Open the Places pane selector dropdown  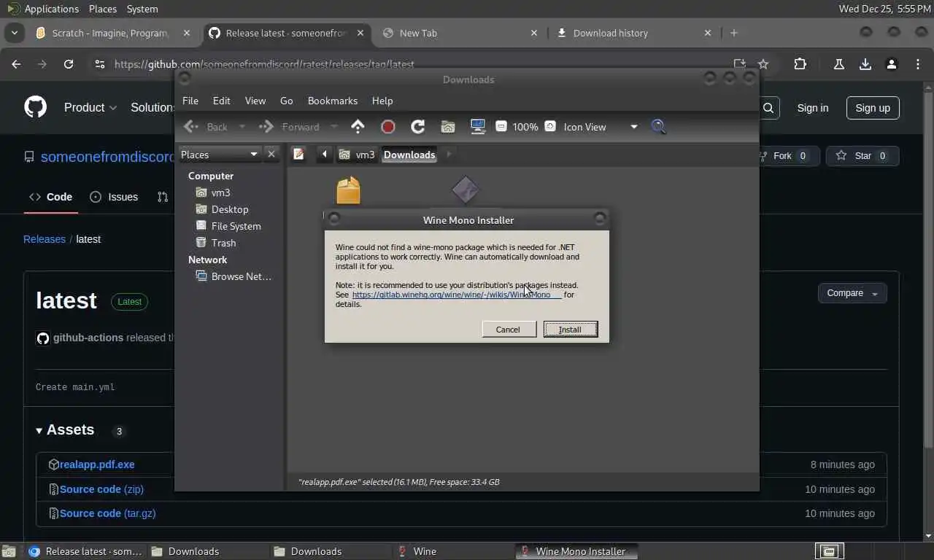220,154
